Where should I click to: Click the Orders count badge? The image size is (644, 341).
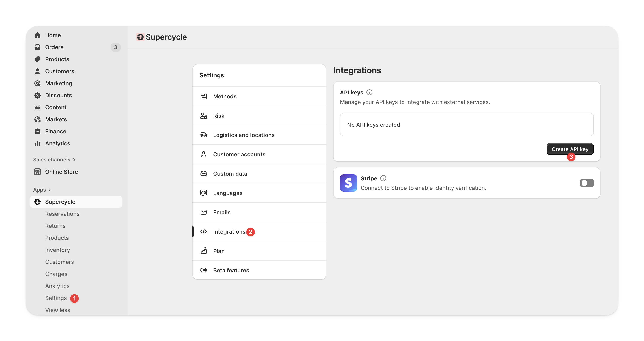tap(116, 47)
